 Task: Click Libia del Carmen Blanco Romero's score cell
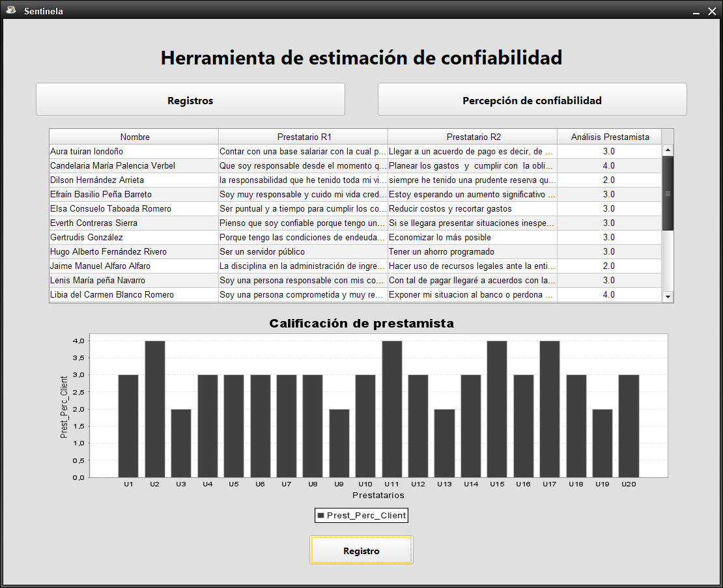coord(609,295)
